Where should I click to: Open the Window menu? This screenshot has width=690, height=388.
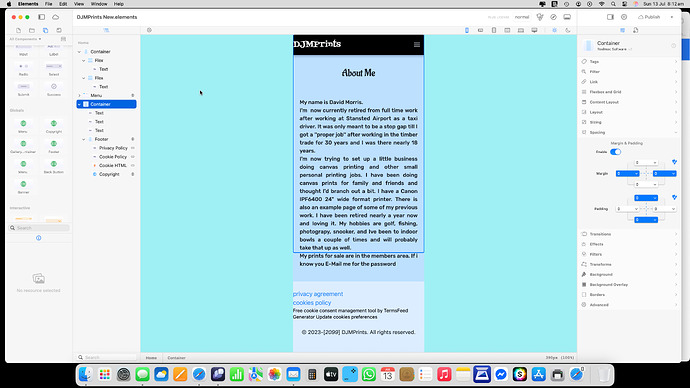[x=99, y=4]
